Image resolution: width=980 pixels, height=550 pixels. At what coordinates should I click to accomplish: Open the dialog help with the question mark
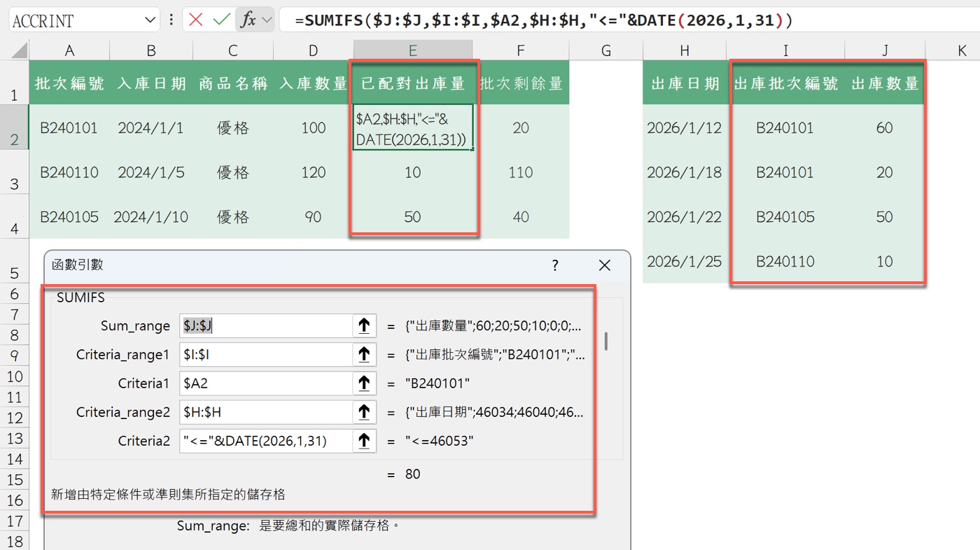click(x=555, y=265)
